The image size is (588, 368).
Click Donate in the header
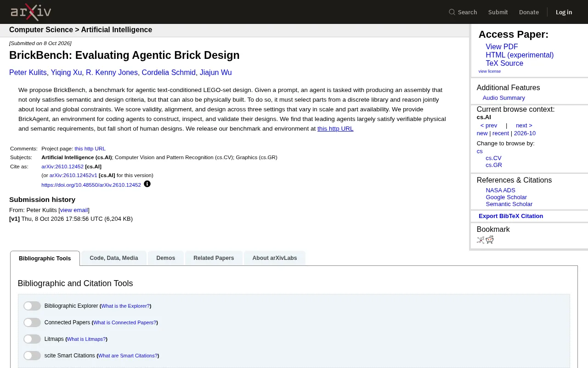(529, 12)
